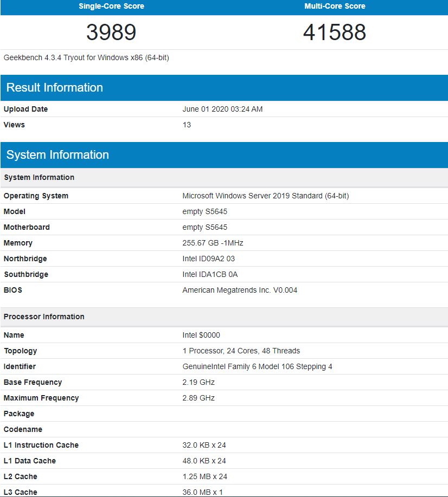The image size is (448, 497).
Task: Click the Base Frequency label
Action: point(33,382)
